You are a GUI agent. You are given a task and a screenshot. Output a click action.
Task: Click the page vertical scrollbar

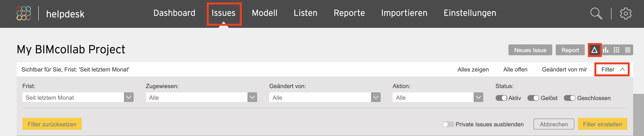pyautogui.click(x=639, y=115)
